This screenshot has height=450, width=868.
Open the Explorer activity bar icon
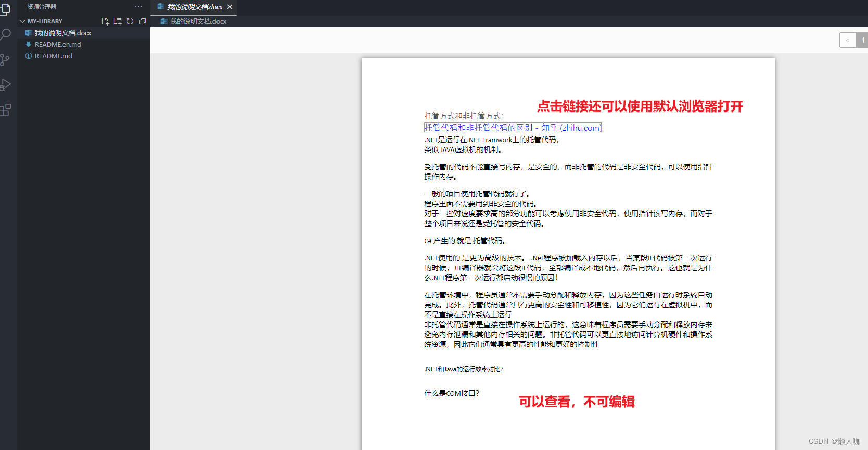(x=5, y=9)
